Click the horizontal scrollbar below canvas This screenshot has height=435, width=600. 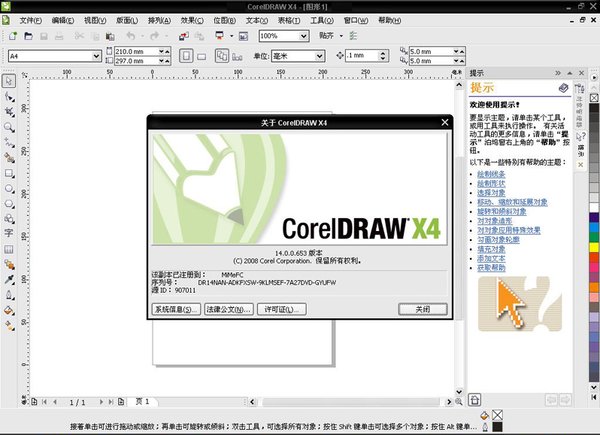[351, 402]
